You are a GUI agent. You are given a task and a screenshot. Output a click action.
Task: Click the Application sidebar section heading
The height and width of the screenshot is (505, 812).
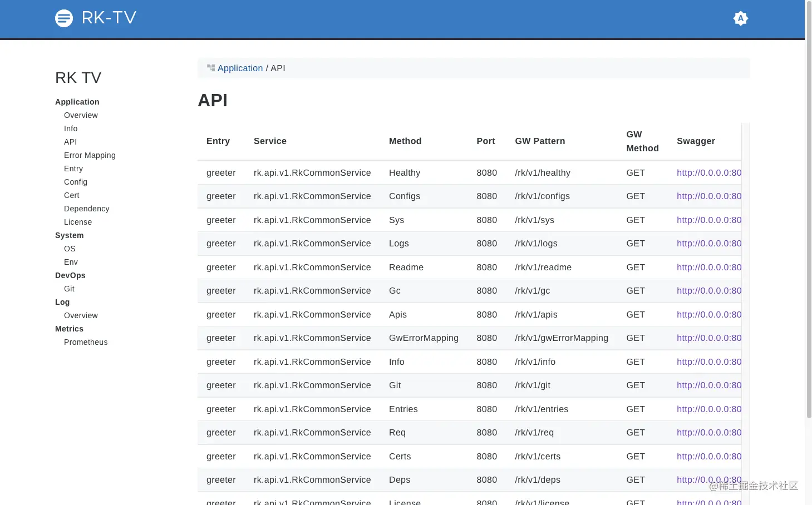click(77, 102)
